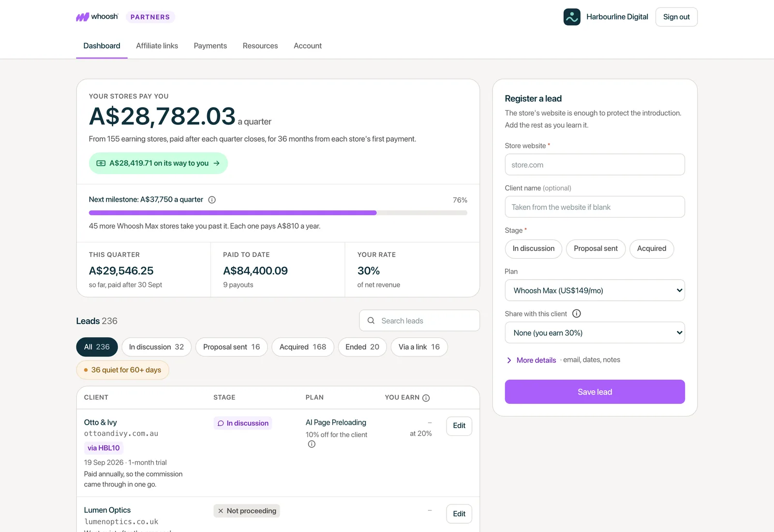Image resolution: width=774 pixels, height=532 pixels.
Task: Click the Harbourline Digital avatar icon
Action: point(572,17)
